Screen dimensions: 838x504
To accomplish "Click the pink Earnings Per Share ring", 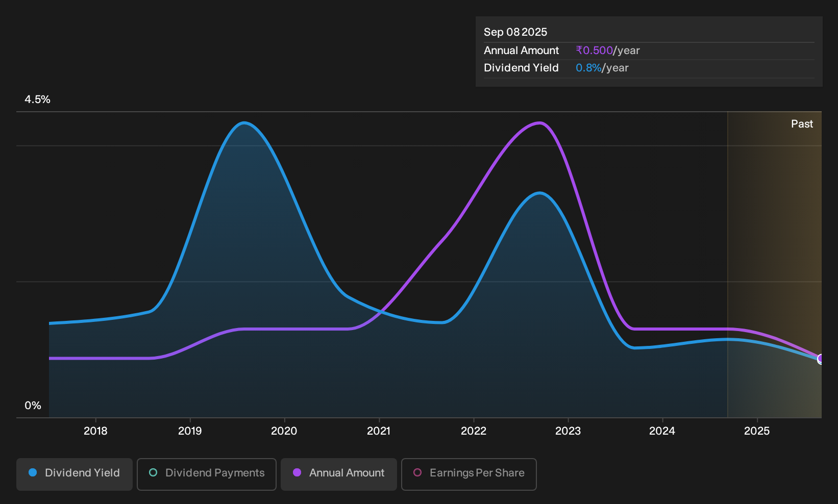I will tap(417, 472).
